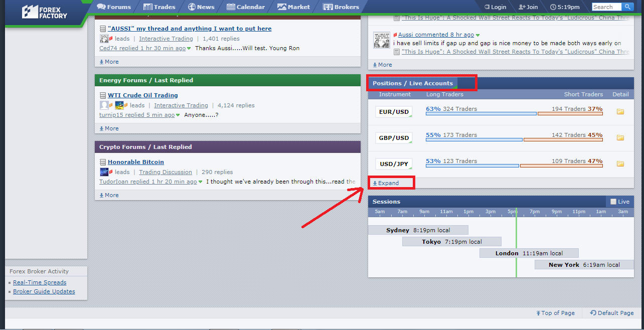Open the USD/JPY detail folder icon
The image size is (644, 330).
[620, 164]
